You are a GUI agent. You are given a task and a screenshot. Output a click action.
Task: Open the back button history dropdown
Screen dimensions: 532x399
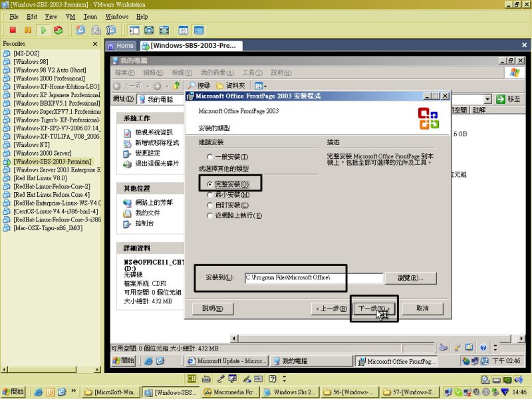[148, 86]
